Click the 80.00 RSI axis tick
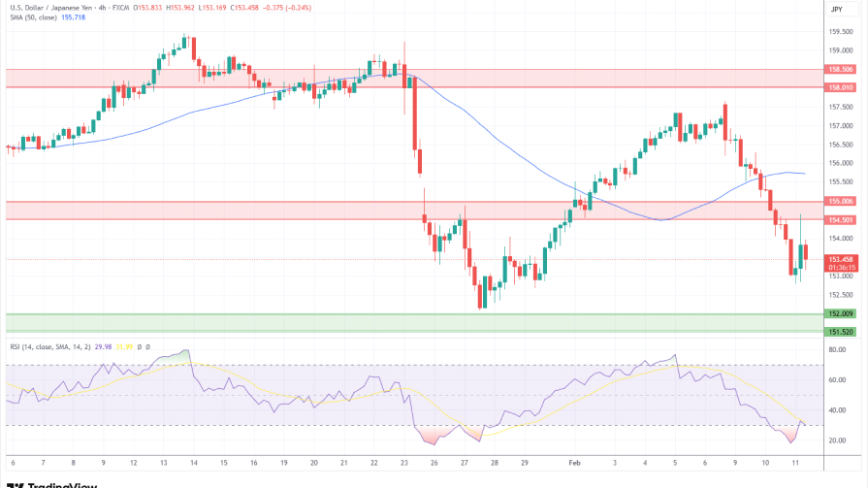The height and width of the screenshot is (488, 868). tap(837, 349)
